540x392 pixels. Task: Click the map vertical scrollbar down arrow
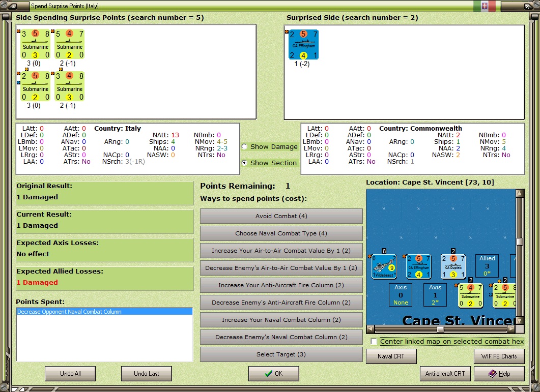pos(520,320)
